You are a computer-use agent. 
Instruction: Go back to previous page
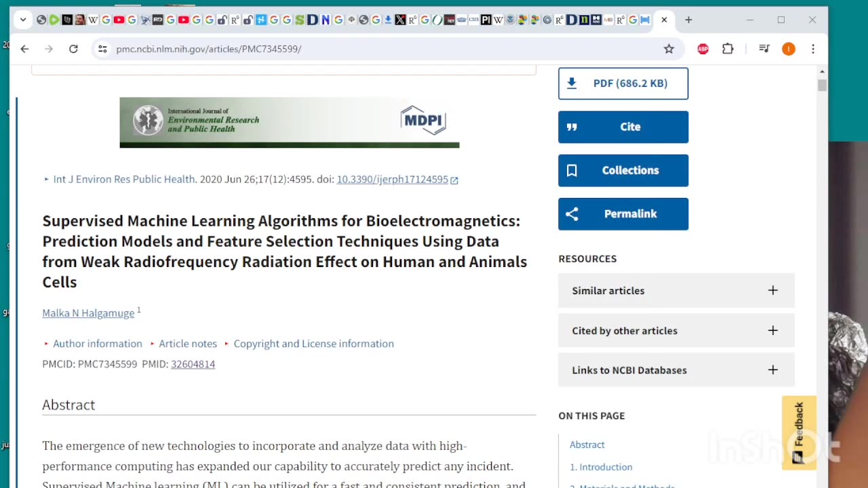[24, 49]
